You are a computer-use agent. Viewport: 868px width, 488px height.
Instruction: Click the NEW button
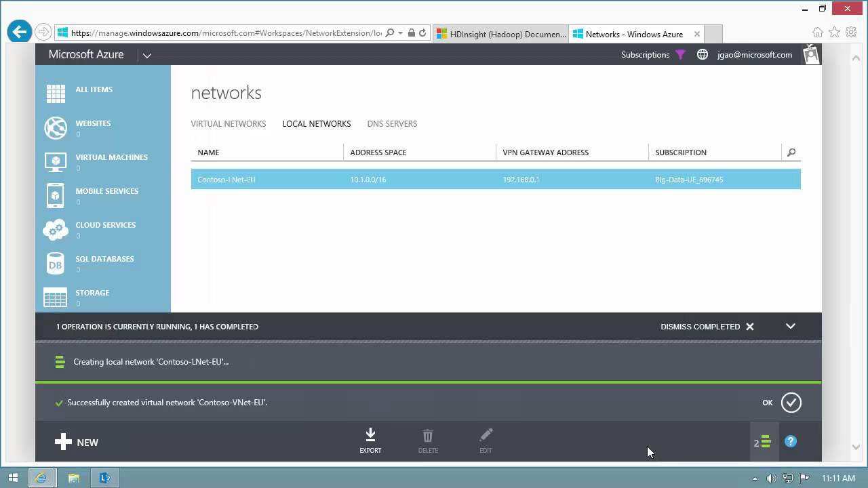(77, 442)
